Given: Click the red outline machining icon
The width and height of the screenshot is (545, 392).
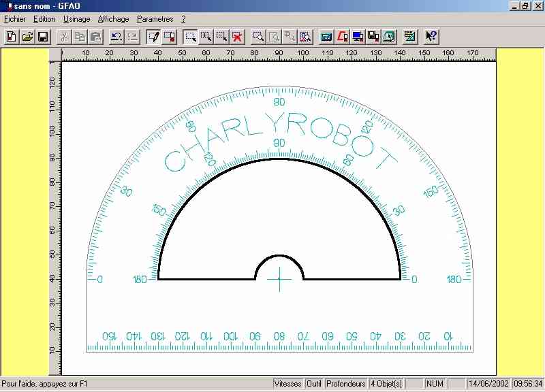Looking at the screenshot, I should (x=343, y=37).
